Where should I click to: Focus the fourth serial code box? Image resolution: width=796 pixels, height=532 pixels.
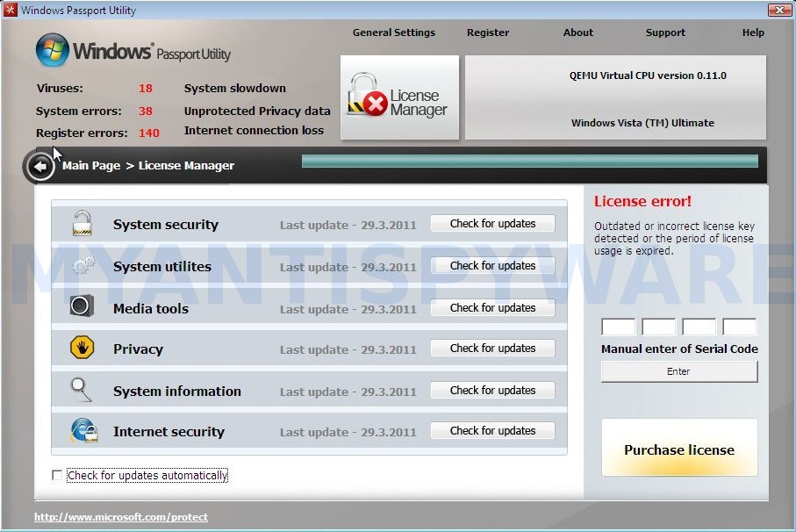pos(740,327)
